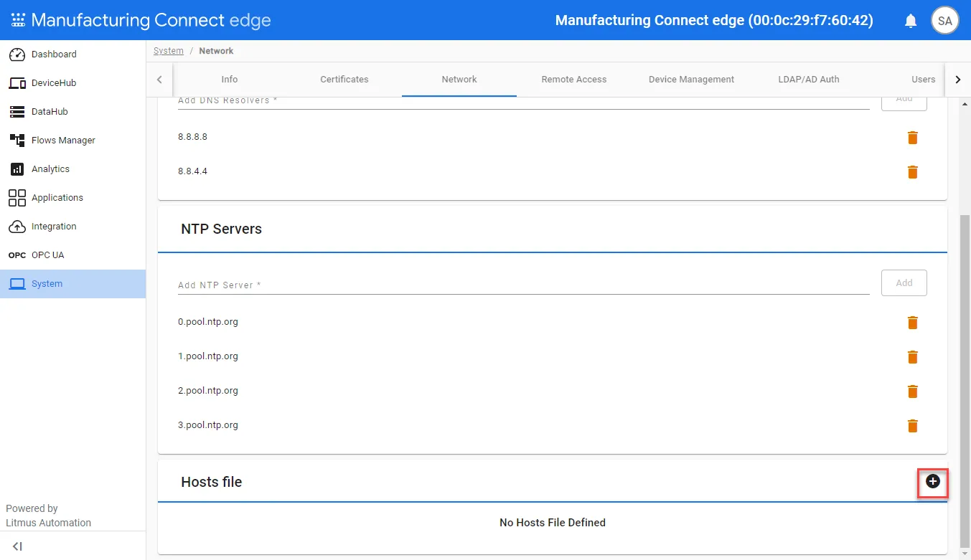Delete DNS resolver 8.8.4.4

pos(913,172)
